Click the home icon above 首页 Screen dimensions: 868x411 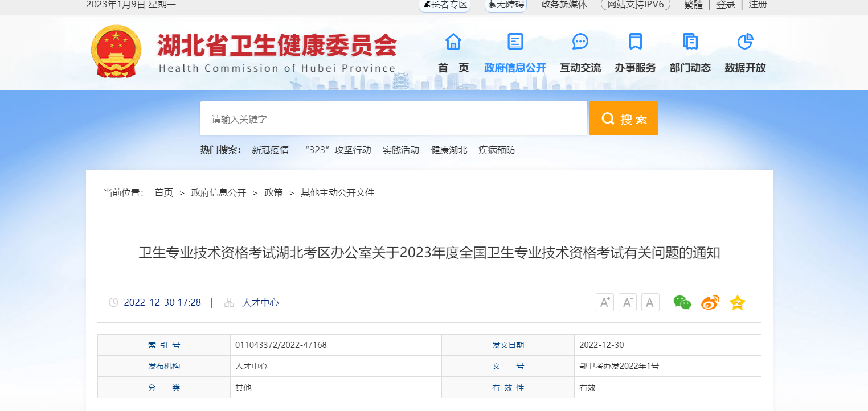[453, 42]
